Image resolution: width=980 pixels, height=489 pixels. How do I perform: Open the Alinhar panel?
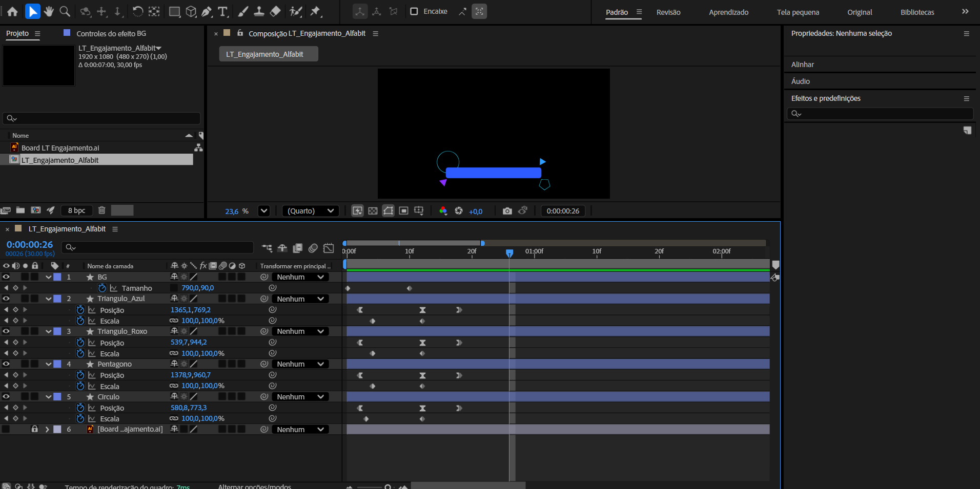(802, 65)
